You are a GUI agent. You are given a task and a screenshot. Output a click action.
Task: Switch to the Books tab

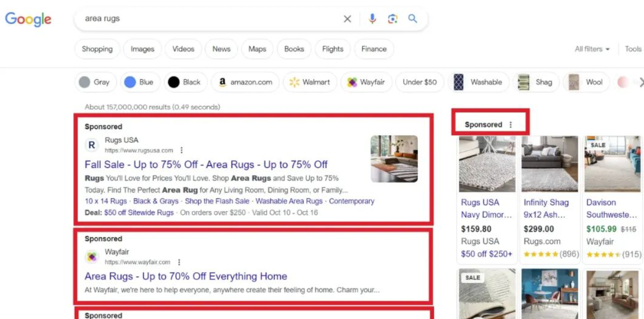pos(294,49)
